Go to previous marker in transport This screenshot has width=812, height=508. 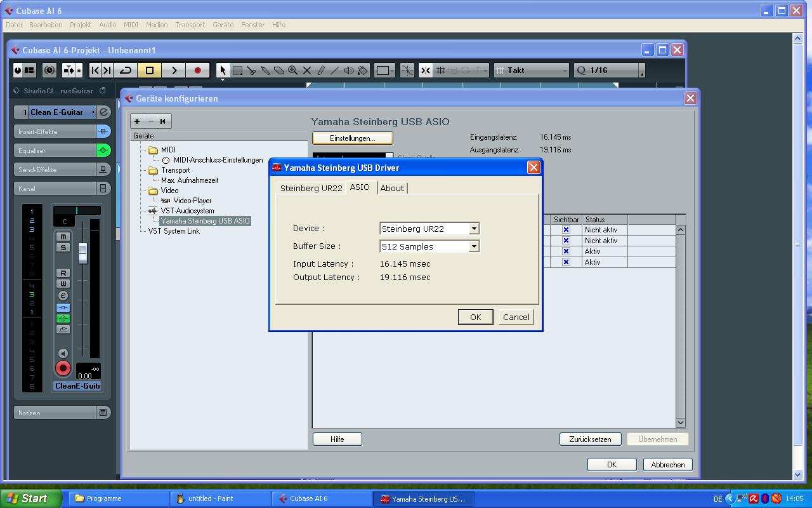click(x=95, y=70)
